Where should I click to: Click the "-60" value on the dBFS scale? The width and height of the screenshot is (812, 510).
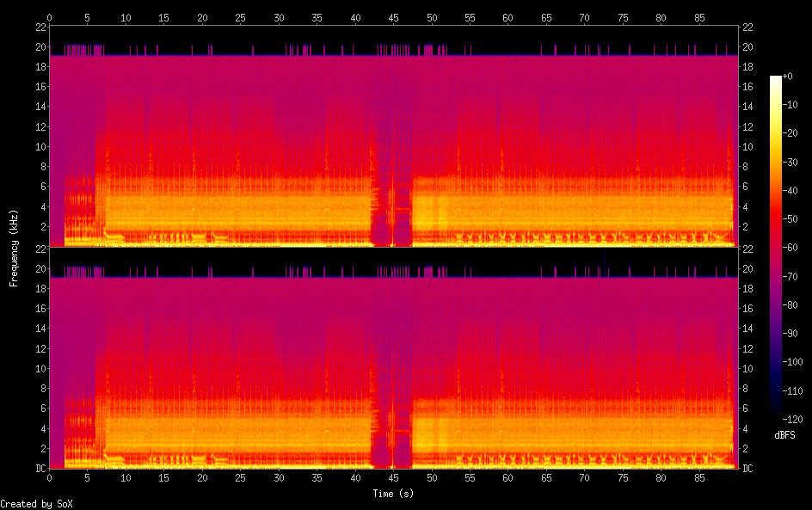790,248
